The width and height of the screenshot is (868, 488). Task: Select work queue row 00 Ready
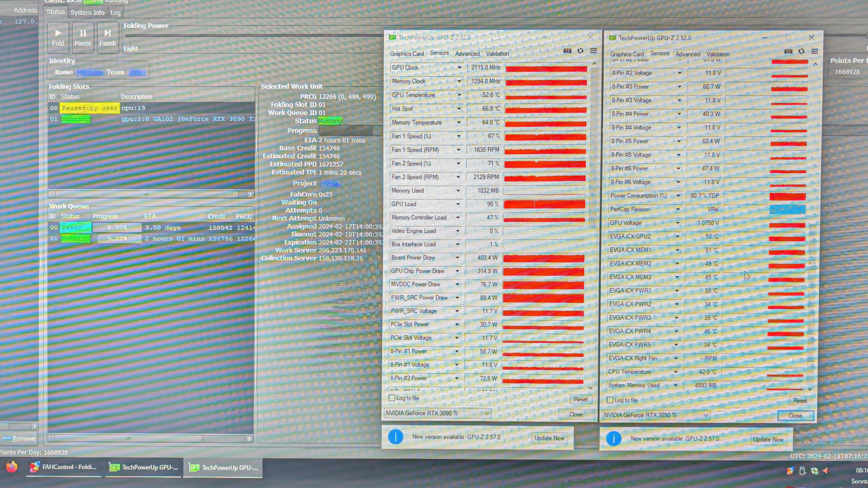click(x=151, y=228)
